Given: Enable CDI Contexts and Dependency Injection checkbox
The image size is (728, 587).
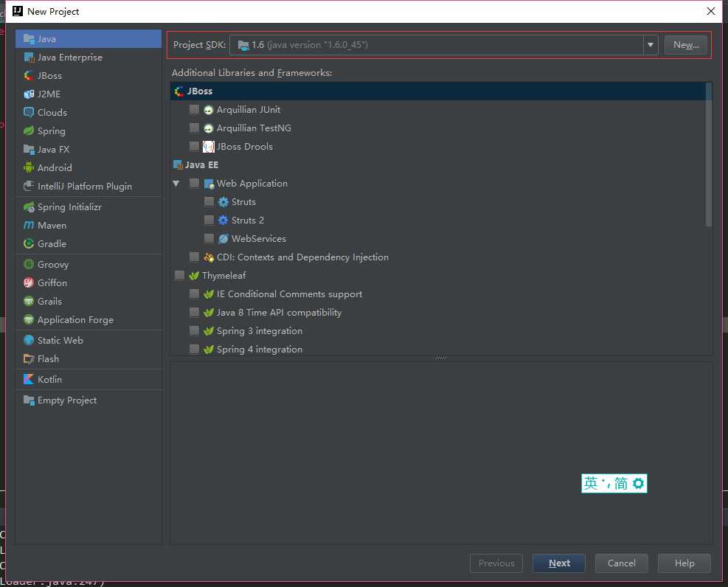Looking at the screenshot, I should [194, 257].
